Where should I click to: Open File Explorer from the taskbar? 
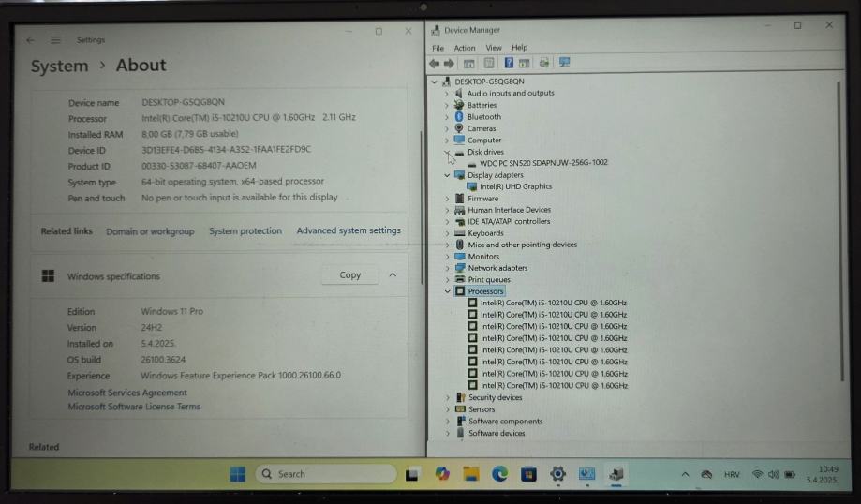point(470,474)
